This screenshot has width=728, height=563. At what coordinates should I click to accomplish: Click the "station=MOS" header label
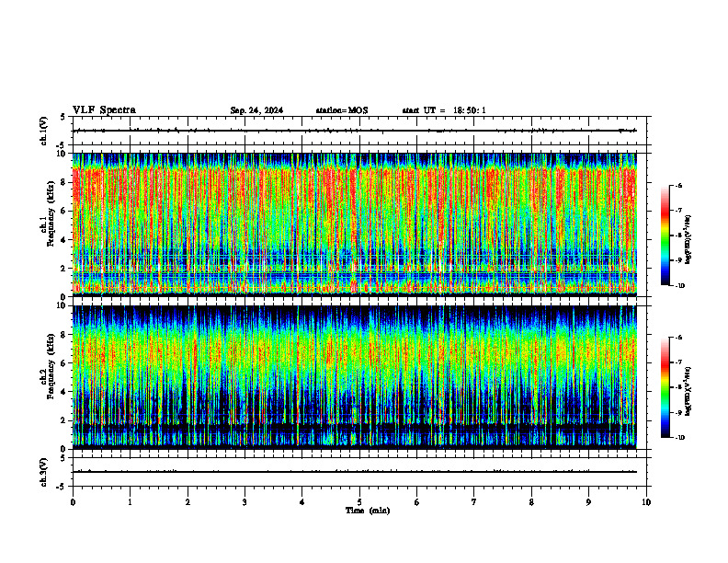click(342, 110)
